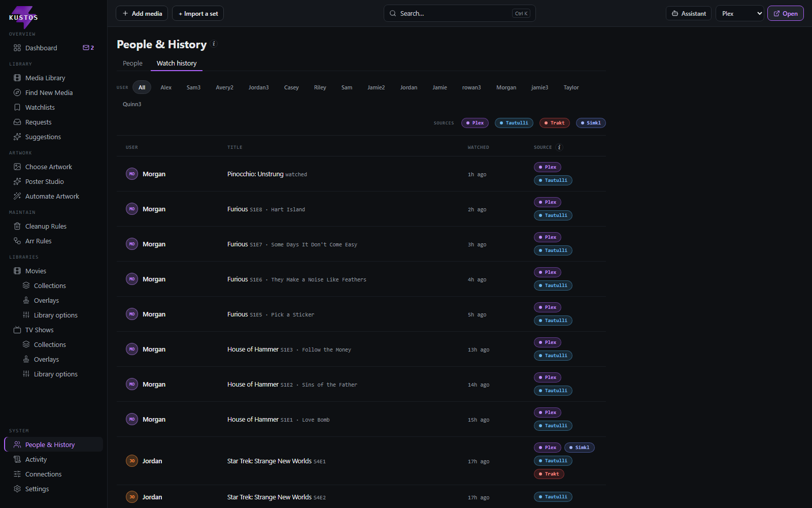Screen dimensions: 812x508
Task: Filter watch history by user Quinn3
Action: [132, 104]
